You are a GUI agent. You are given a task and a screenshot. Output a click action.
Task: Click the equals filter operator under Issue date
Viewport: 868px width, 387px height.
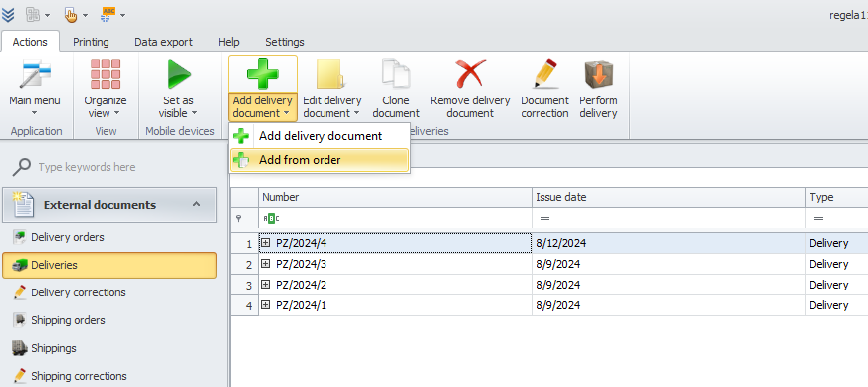pyautogui.click(x=544, y=219)
